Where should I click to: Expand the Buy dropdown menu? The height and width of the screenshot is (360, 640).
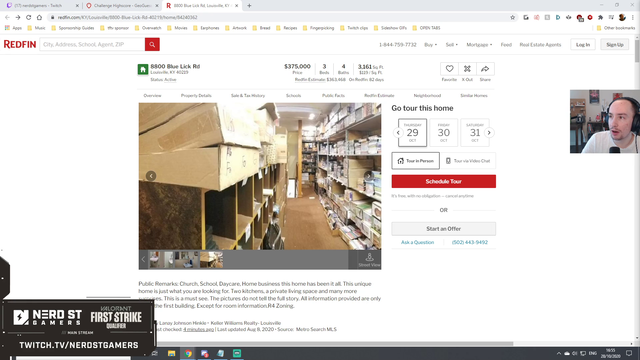point(430,45)
